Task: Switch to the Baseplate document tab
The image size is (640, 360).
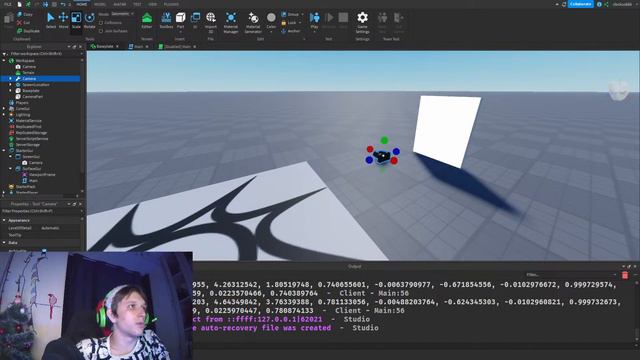Action: click(104, 47)
